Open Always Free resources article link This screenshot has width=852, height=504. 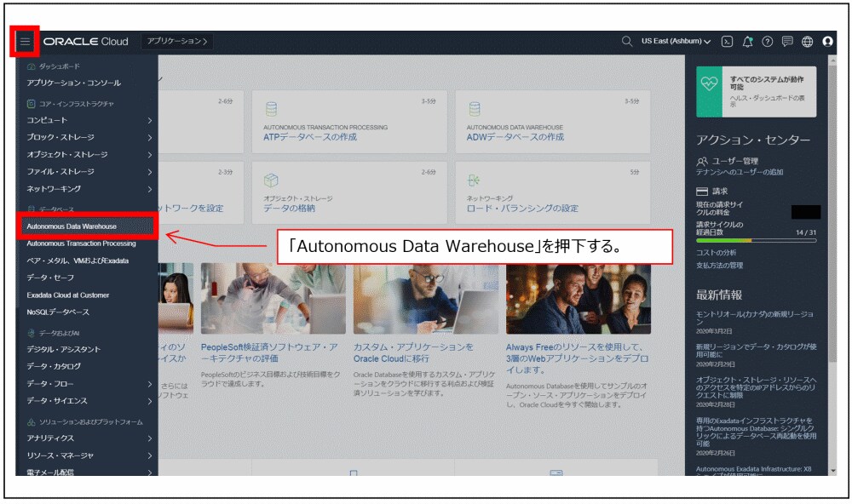tap(577, 358)
